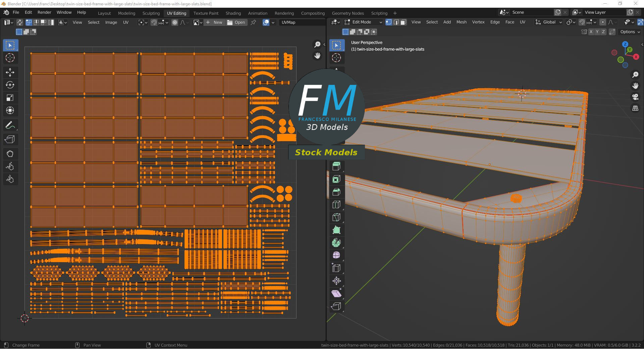Toggle snapping in the UV editor header
The height and width of the screenshot is (349, 644).
(x=154, y=22)
